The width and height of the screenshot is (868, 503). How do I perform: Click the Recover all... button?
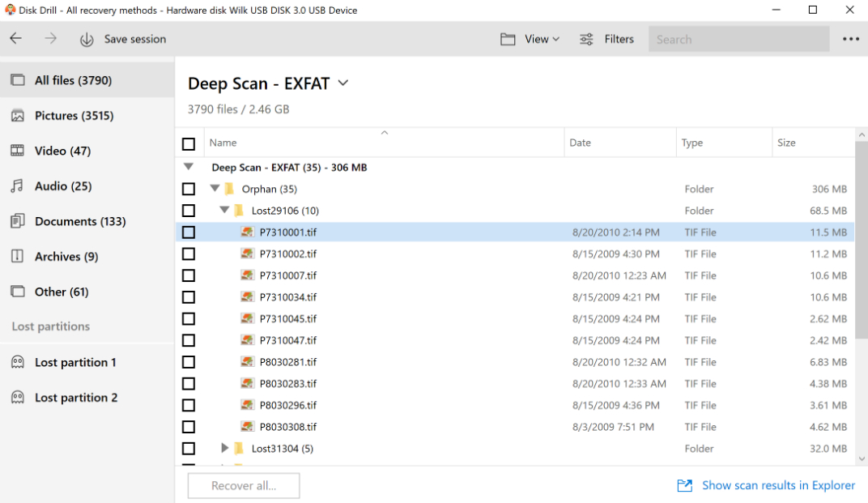tap(244, 486)
